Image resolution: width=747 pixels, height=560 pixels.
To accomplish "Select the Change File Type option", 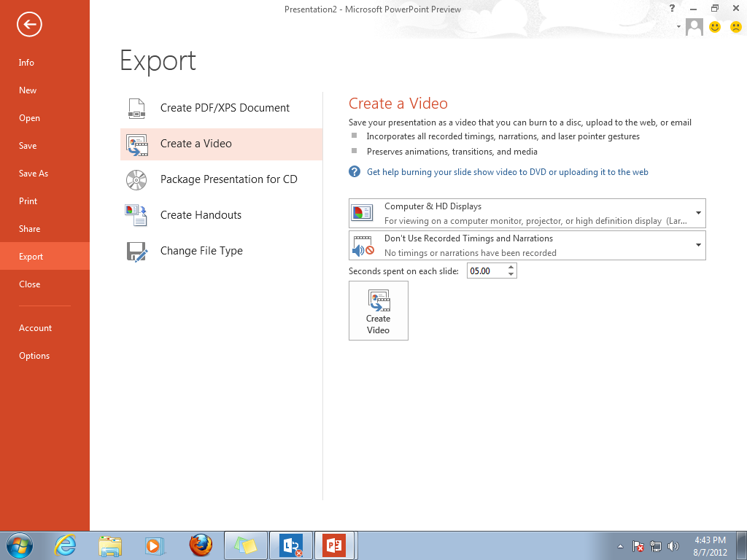I will coord(222,251).
